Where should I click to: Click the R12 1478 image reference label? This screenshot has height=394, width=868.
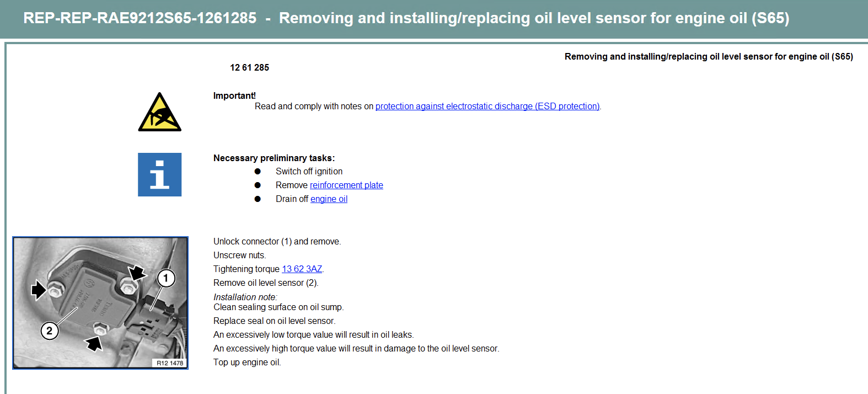point(169,363)
